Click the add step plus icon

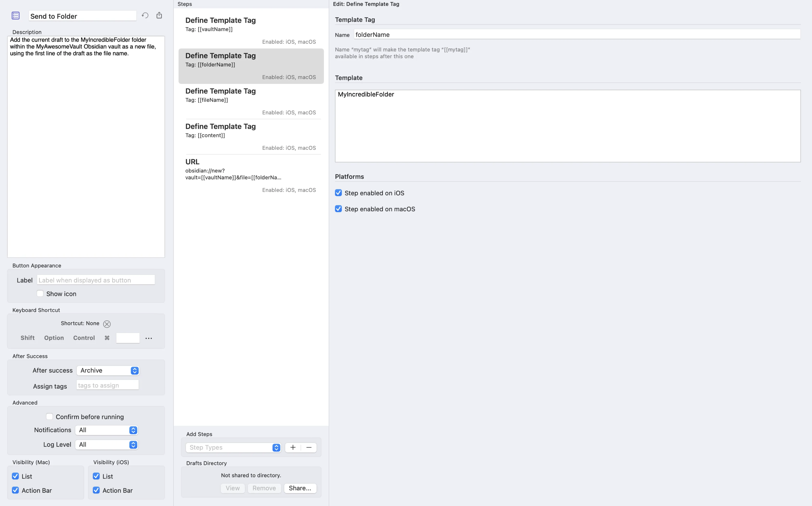pos(293,447)
